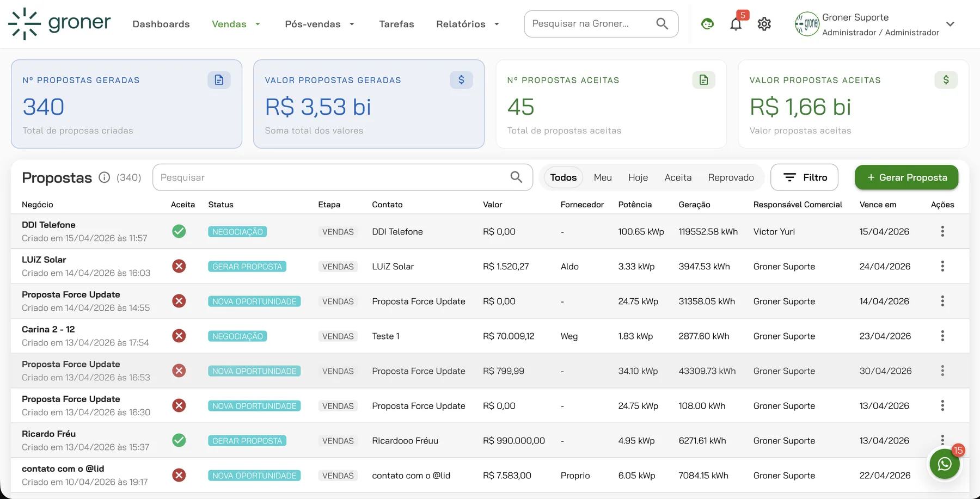Open the Dashboards menu item

[x=161, y=24]
